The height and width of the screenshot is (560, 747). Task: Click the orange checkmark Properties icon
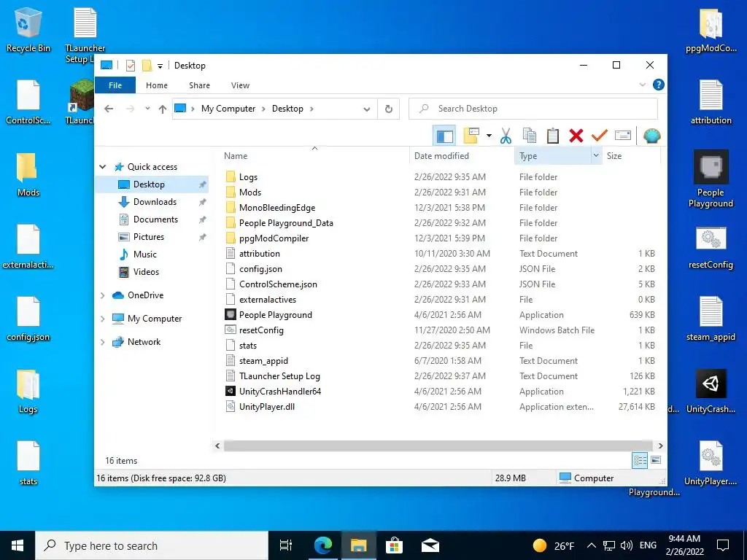(600, 136)
